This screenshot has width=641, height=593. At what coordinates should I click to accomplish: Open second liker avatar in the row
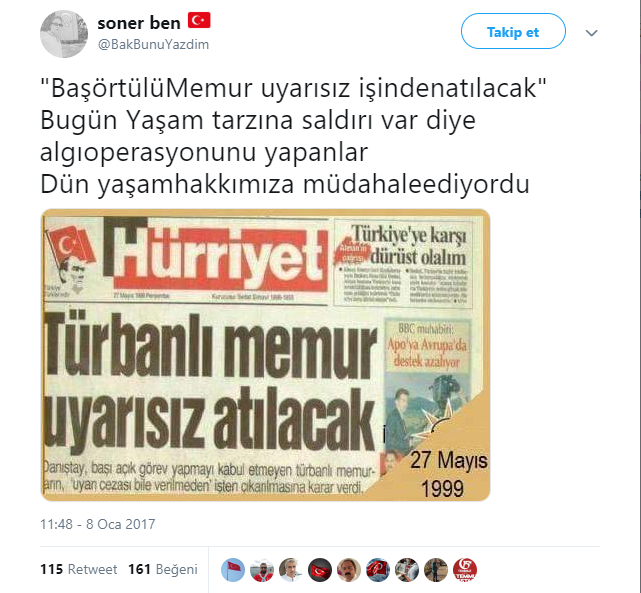click(x=262, y=570)
